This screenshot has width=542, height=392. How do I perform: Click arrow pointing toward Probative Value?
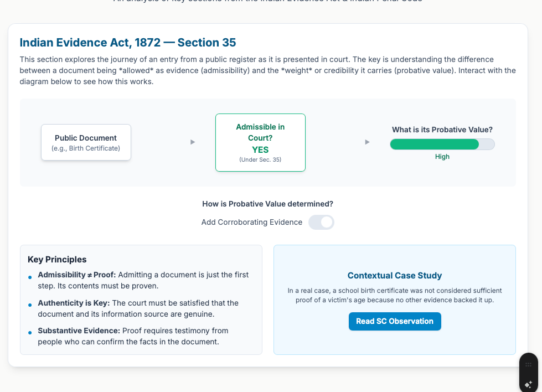point(367,142)
